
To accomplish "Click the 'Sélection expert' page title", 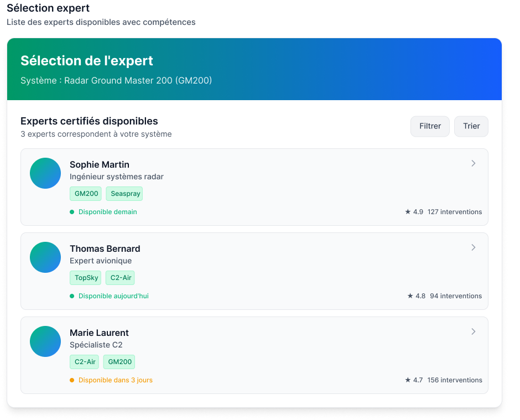I will [x=48, y=8].
